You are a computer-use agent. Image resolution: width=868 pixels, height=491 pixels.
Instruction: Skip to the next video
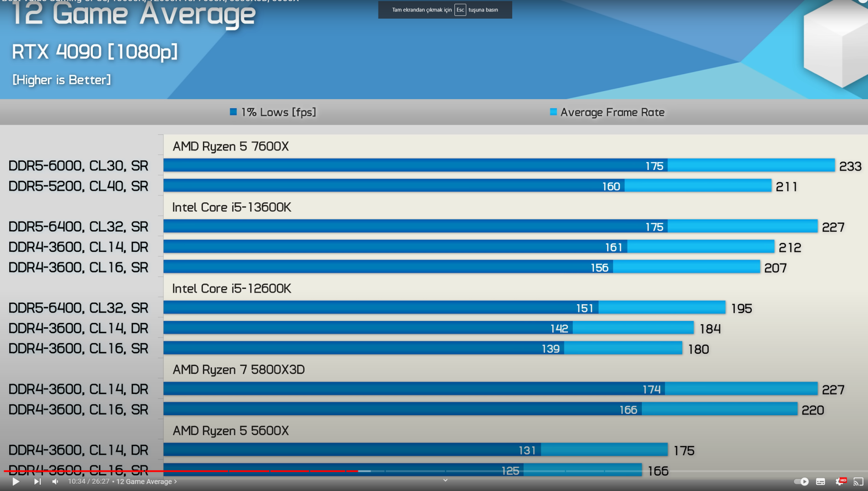coord(37,481)
